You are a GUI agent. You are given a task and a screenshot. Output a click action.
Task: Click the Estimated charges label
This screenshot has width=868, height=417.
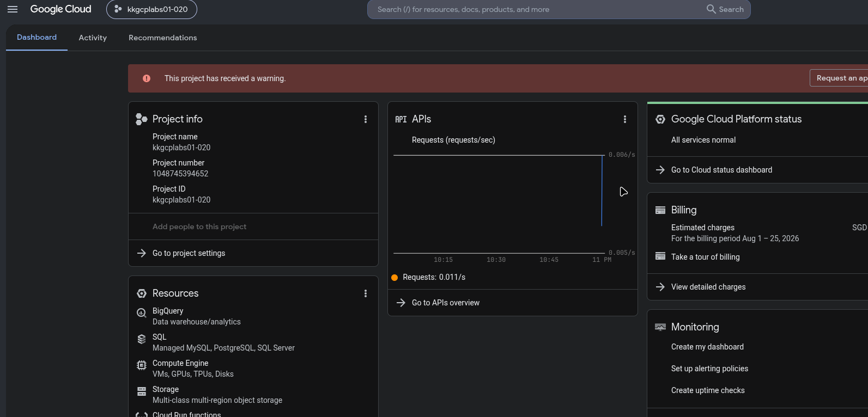coord(703,228)
